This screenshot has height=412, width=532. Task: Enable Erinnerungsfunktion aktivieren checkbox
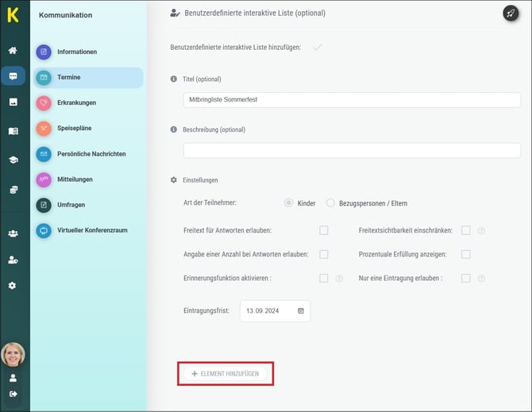[324, 279]
